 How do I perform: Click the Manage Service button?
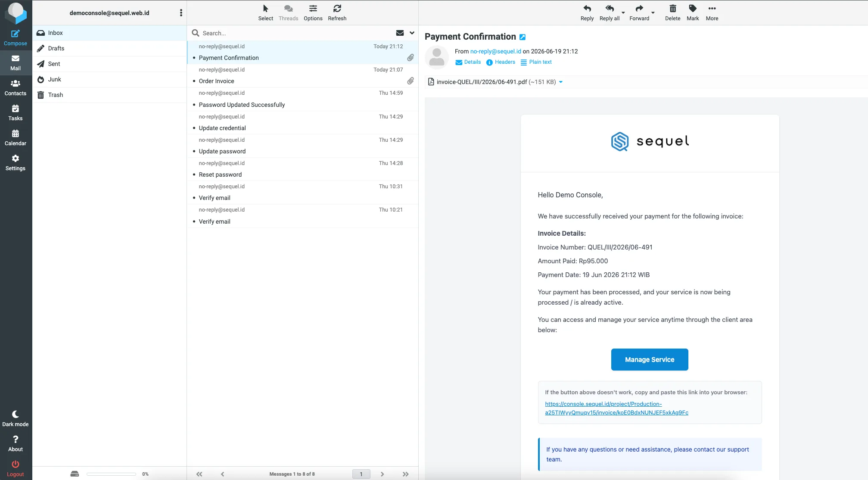tap(650, 359)
